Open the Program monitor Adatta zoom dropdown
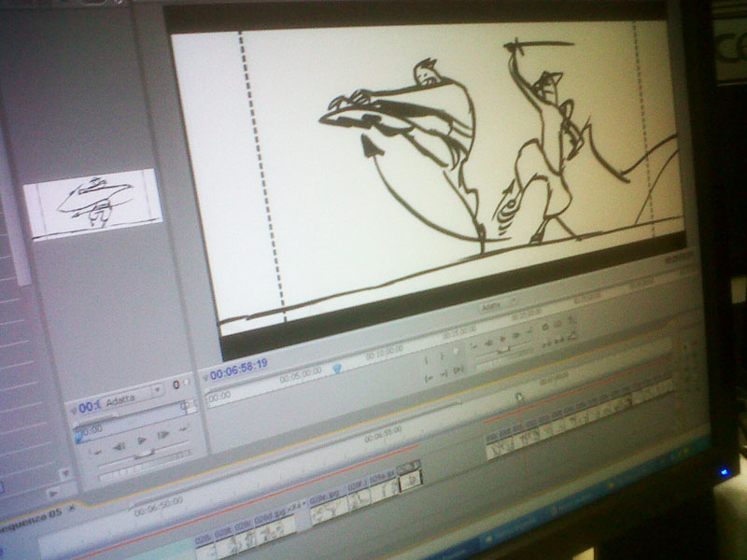 coord(498,305)
